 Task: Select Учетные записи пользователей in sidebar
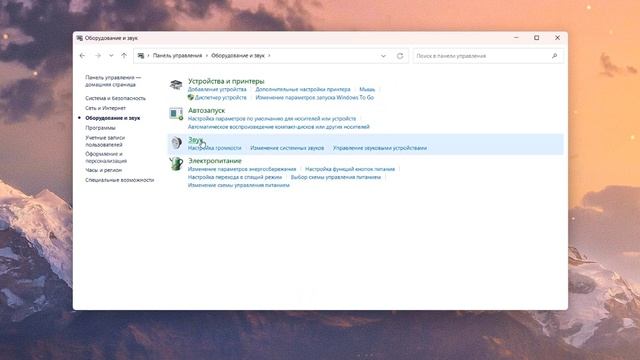[x=105, y=141]
